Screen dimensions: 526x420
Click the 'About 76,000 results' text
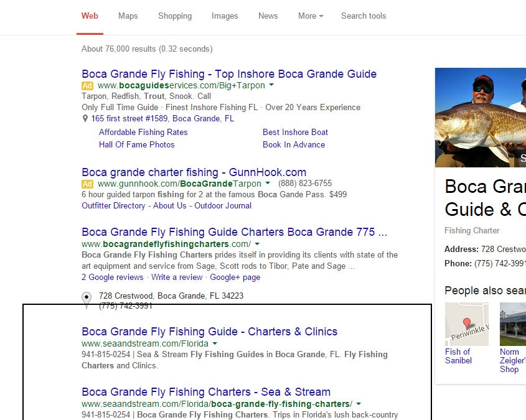147,49
